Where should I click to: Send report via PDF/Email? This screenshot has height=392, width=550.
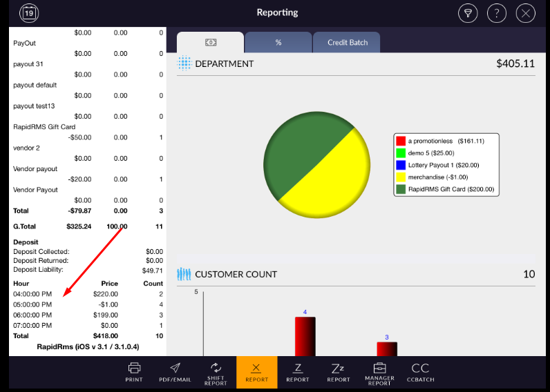175,372
